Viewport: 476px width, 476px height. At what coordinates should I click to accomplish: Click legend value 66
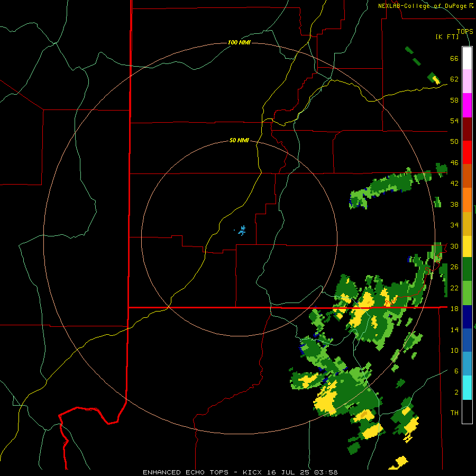click(454, 58)
